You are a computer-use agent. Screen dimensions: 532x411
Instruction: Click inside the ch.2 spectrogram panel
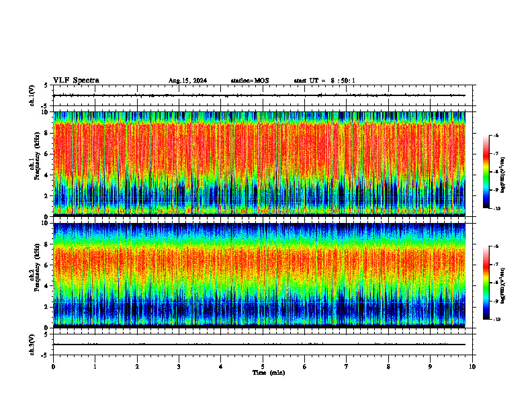(x=259, y=275)
